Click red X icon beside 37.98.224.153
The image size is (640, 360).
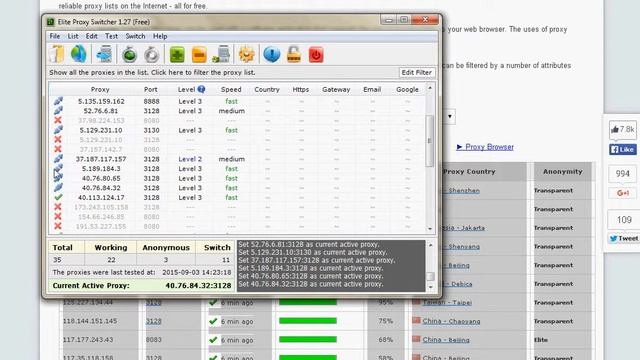click(58, 120)
